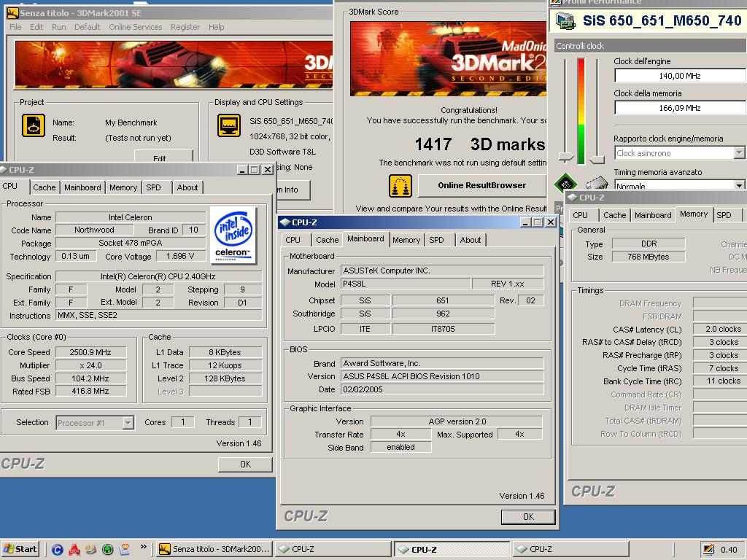Click the Rated FSB 416.8 MHz value
Screen dimensions: 747x560
90,391
